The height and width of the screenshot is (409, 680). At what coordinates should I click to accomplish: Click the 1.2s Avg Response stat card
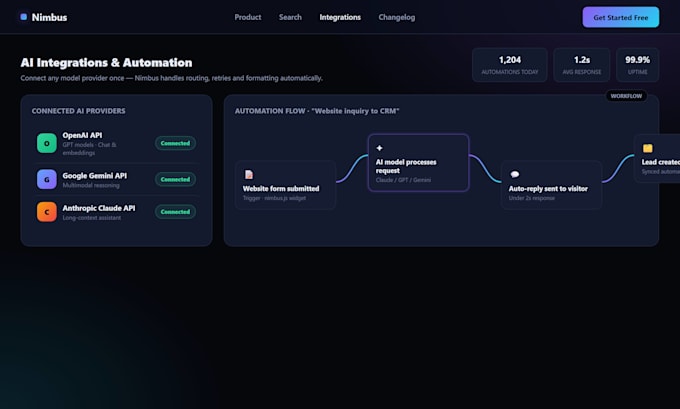(582, 65)
